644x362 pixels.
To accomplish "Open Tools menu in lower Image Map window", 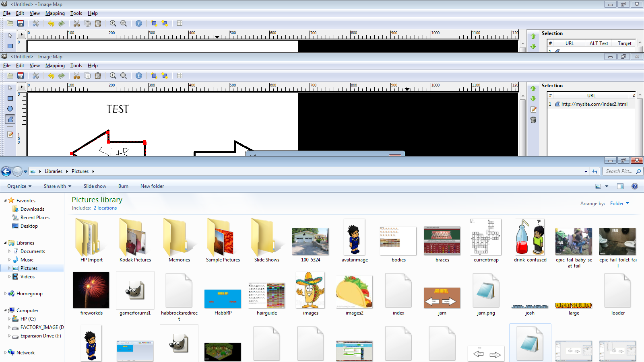I will pyautogui.click(x=76, y=66).
